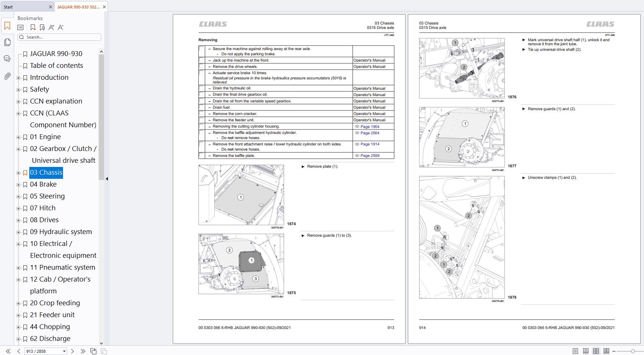Increase bookmark text size
Viewport: 644px width, 355px height.
tap(51, 27)
